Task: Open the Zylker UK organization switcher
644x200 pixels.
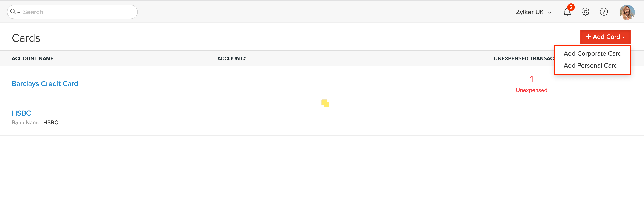Action: [533, 12]
